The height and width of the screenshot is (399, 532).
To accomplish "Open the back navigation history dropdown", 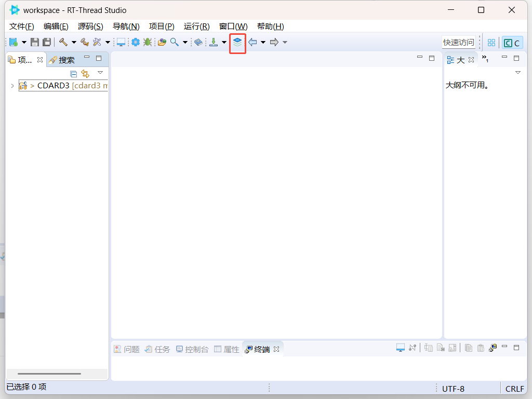I will click(x=263, y=43).
